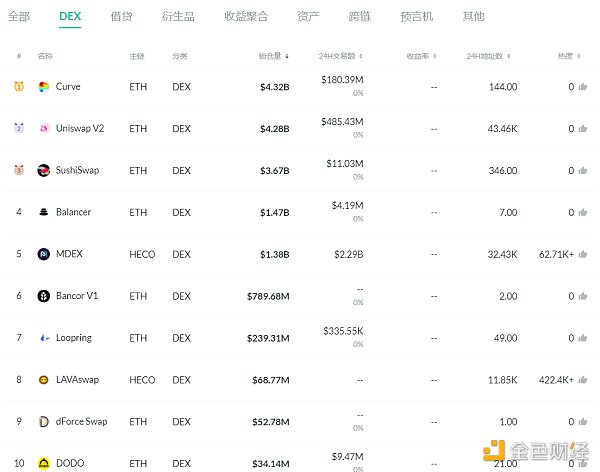This screenshot has height=472, width=600.
Task: Sort by the 24H交易额 column
Action: tap(340, 56)
